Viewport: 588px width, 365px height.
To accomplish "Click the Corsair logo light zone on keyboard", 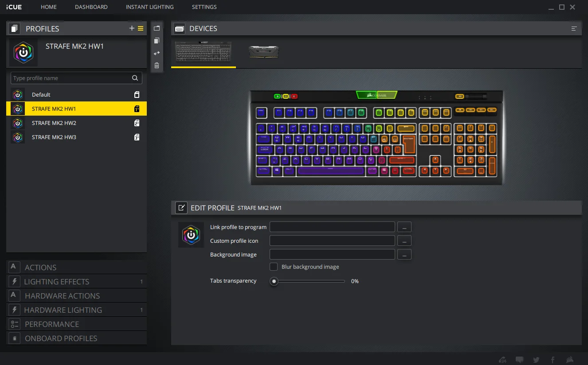I will tap(376, 95).
